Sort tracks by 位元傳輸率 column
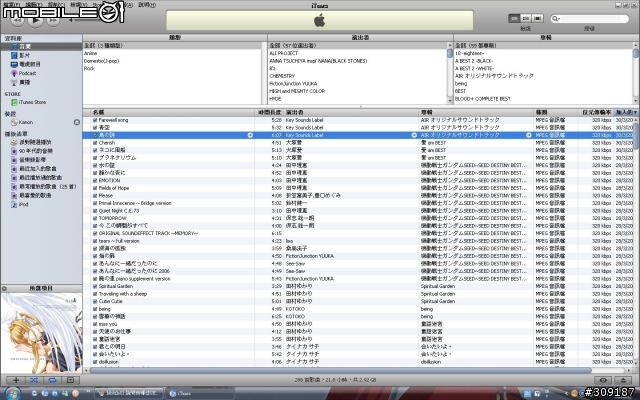This screenshot has width=640, height=400. pos(596,112)
